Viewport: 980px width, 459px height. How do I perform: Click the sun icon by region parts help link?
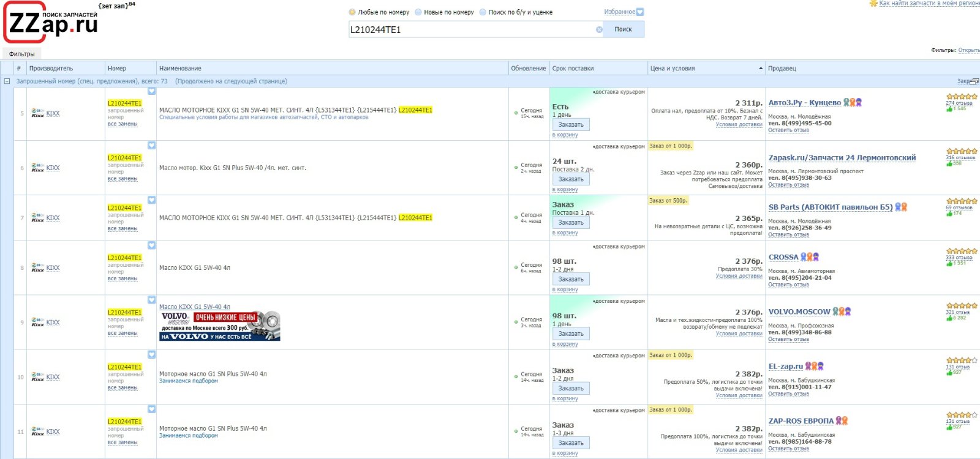(873, 4)
